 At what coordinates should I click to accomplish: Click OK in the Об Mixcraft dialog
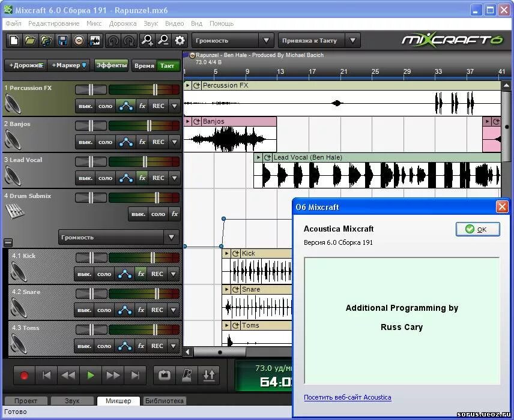[x=477, y=229]
